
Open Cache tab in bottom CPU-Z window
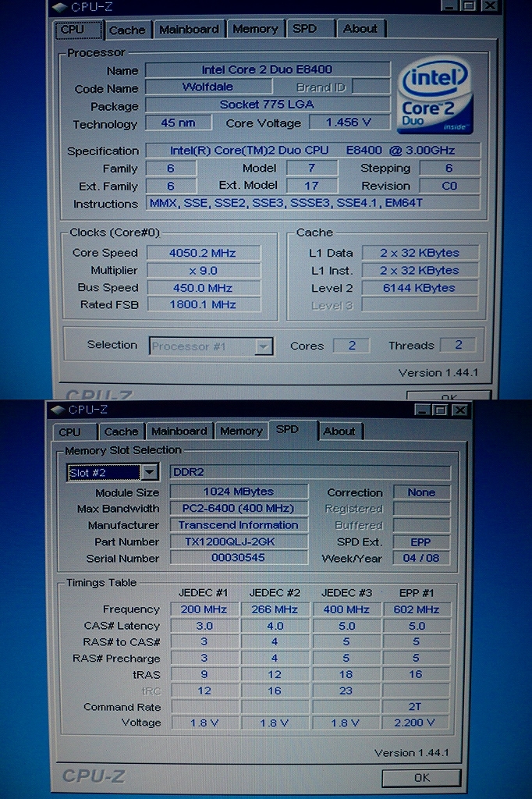point(121,431)
